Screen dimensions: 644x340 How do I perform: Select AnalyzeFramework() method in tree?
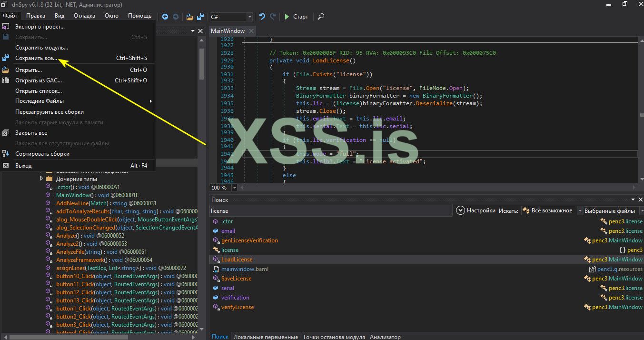click(79, 260)
